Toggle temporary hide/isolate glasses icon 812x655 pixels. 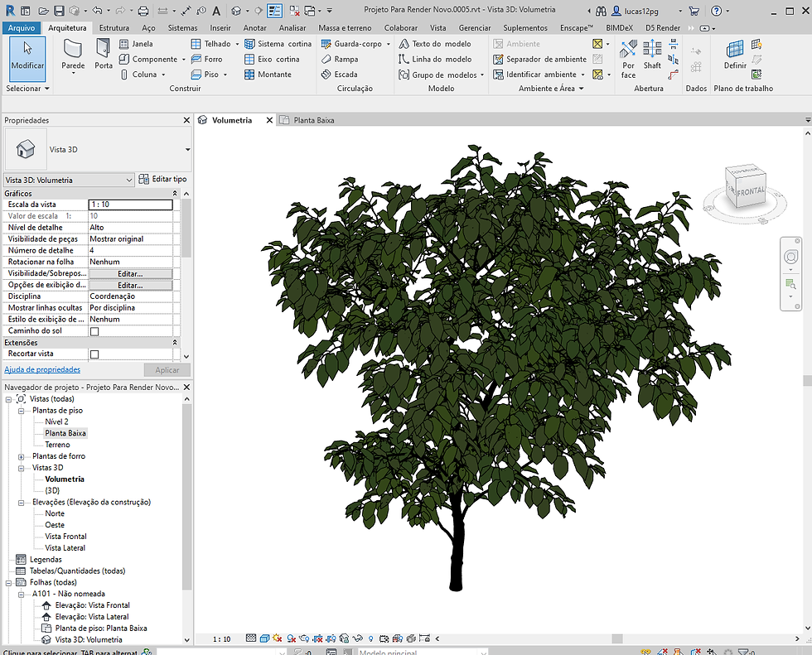[x=357, y=638]
